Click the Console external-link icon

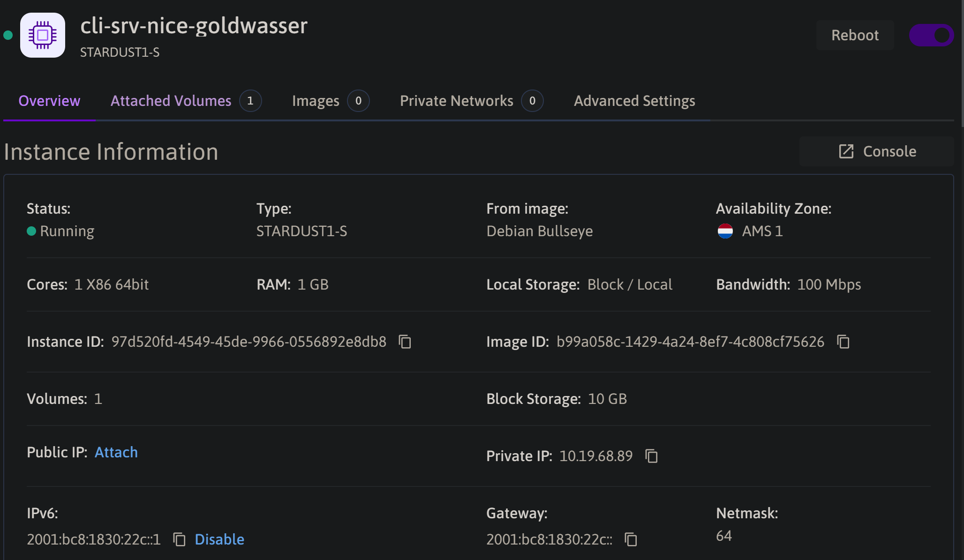pyautogui.click(x=846, y=151)
